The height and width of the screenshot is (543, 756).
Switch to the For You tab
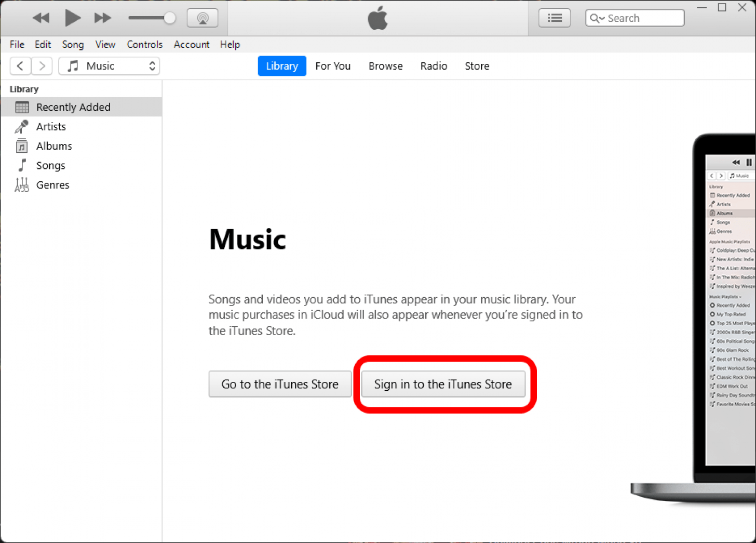tap(333, 66)
